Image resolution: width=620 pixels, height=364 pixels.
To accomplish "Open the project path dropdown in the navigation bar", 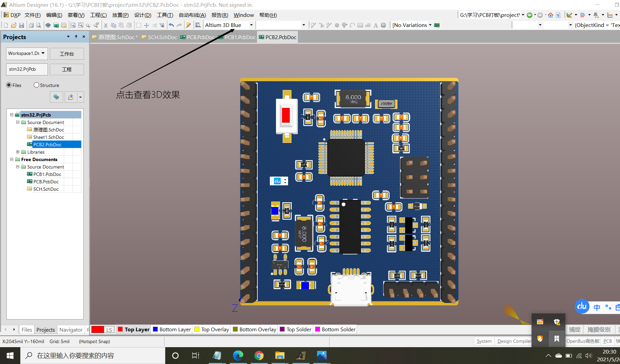I will coord(523,15).
